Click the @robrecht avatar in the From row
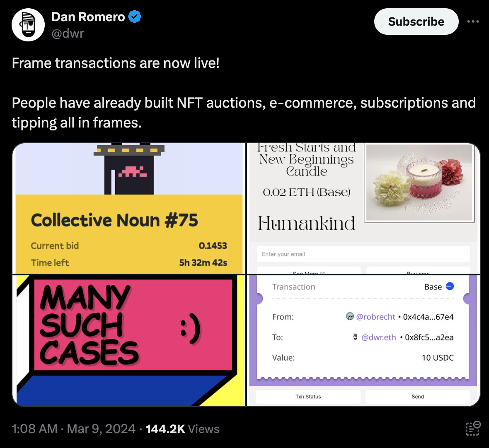The height and width of the screenshot is (448, 489). [351, 316]
